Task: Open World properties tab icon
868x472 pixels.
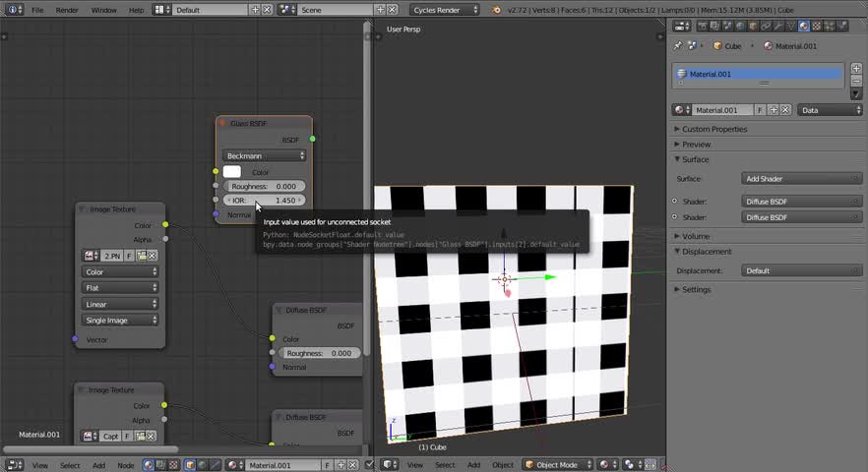Action: 740,26
